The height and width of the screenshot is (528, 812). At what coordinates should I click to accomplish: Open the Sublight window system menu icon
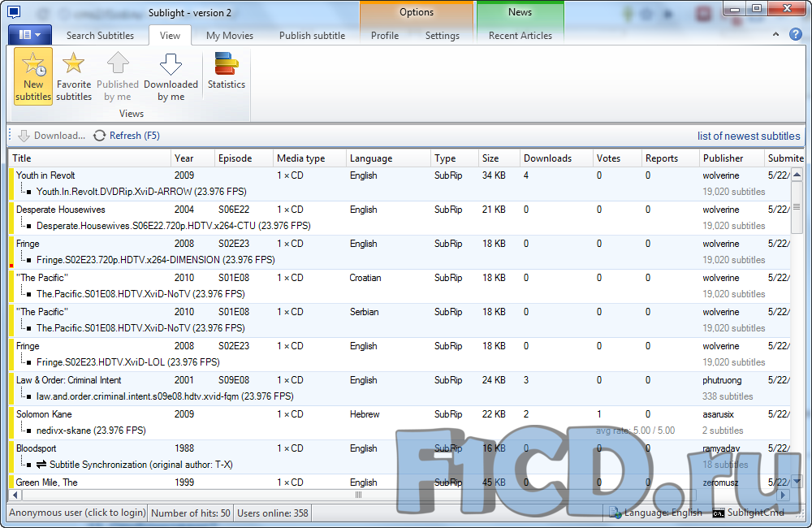[x=14, y=12]
